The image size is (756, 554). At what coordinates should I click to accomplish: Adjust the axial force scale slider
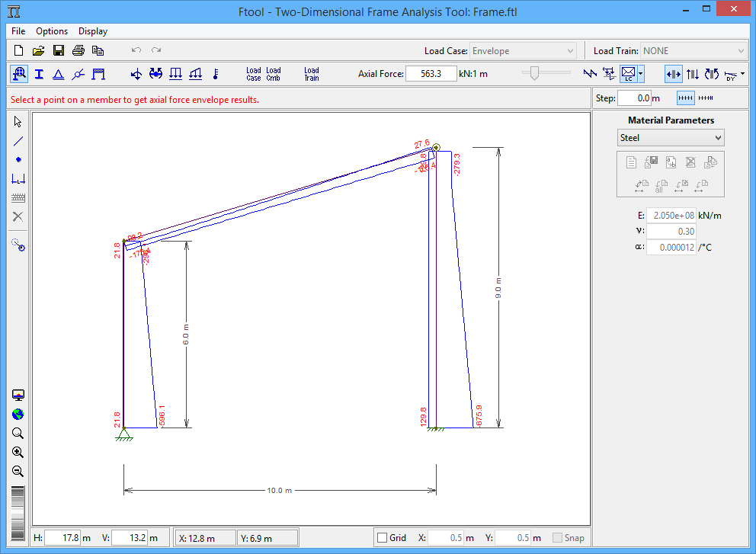tap(535, 73)
